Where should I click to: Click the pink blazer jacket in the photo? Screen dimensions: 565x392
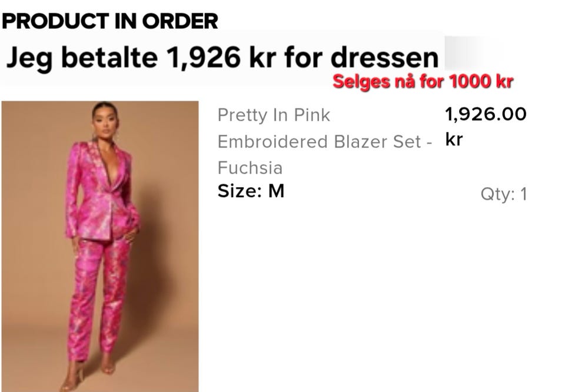(101, 191)
